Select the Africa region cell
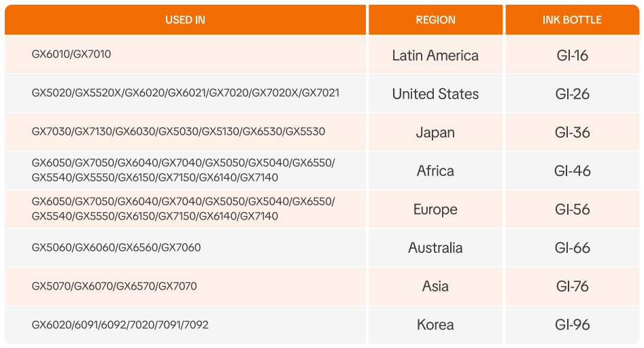 click(435, 171)
